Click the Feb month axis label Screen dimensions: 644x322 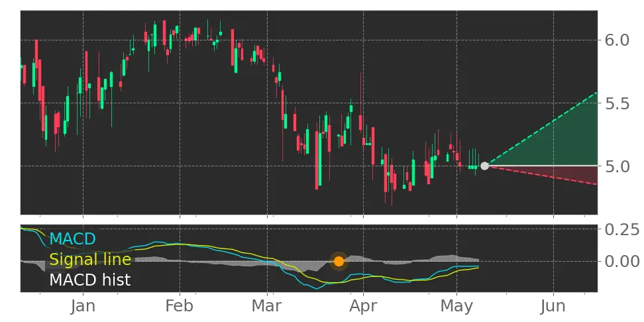pos(180,306)
